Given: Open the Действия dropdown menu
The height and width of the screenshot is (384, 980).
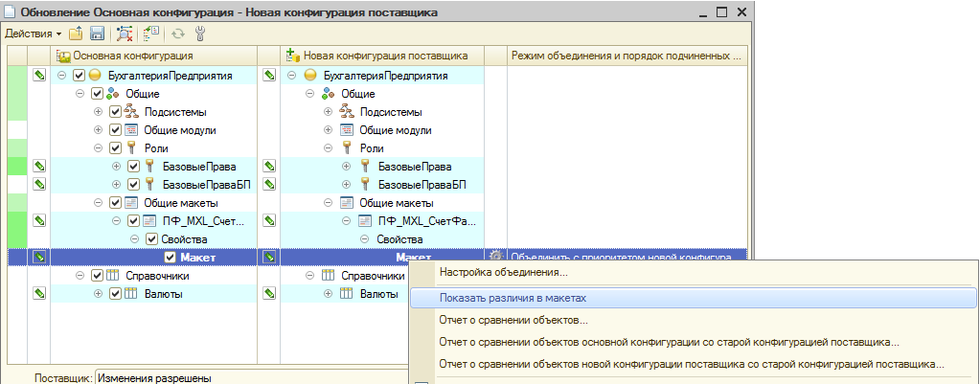Looking at the screenshot, I should click(x=34, y=34).
